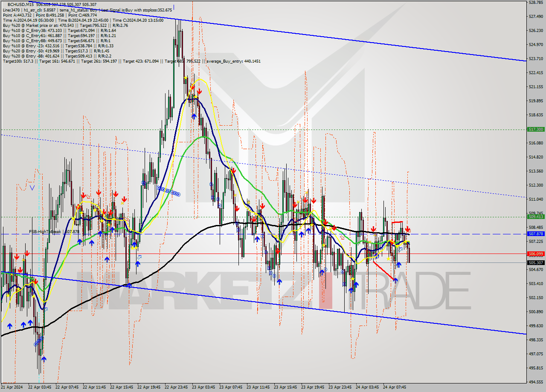Screen dimensions: 546x392
Task: Click the '24 Apr 03:45' time label
Action: coord(367,387)
